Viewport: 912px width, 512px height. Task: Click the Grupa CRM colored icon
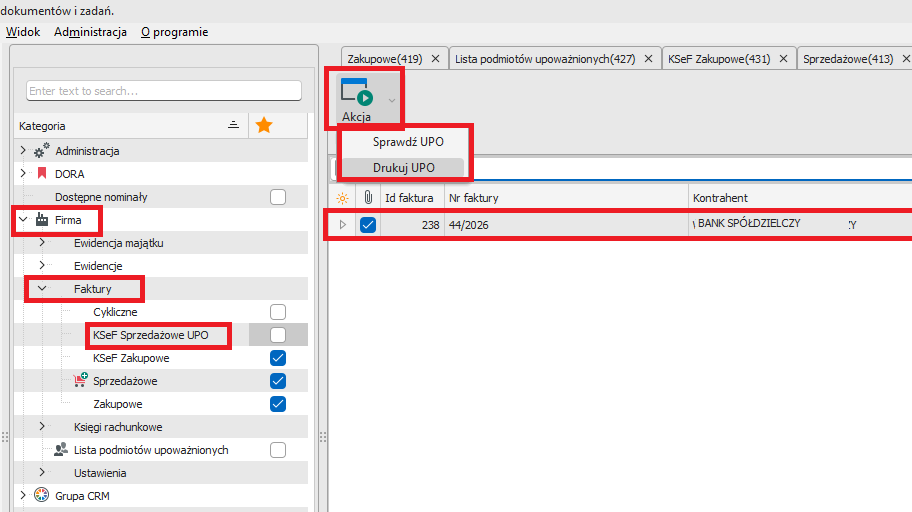tap(41, 495)
